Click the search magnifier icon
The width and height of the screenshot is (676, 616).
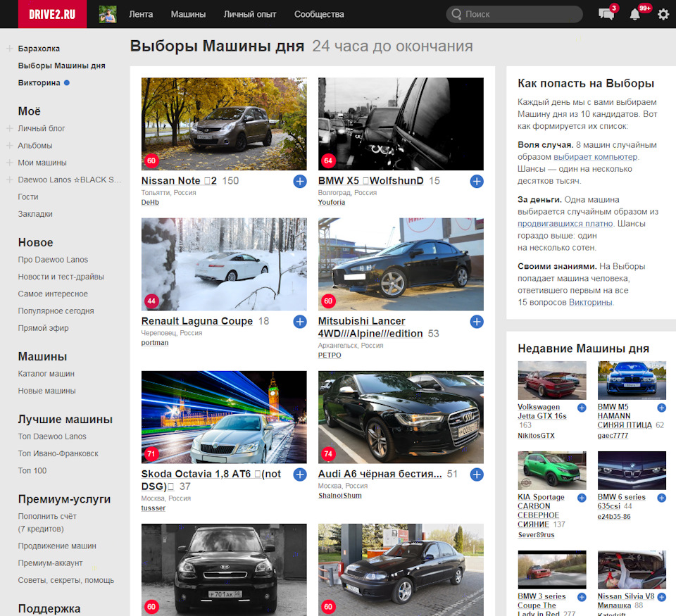(x=456, y=14)
